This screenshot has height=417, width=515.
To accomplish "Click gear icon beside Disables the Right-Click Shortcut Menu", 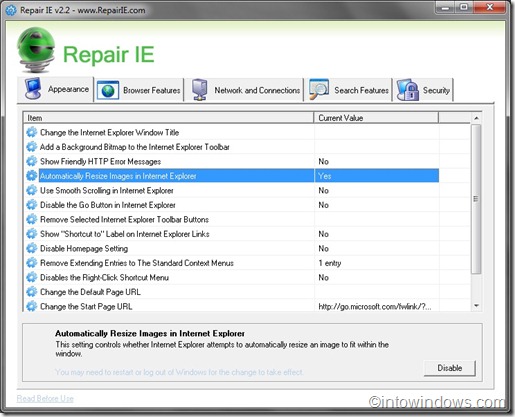I will click(32, 277).
